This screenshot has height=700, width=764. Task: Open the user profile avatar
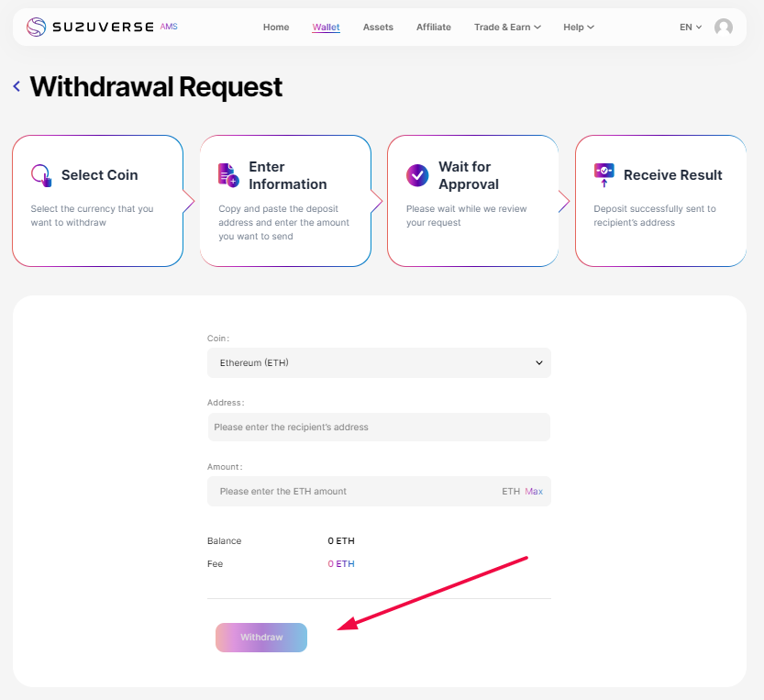(x=724, y=28)
